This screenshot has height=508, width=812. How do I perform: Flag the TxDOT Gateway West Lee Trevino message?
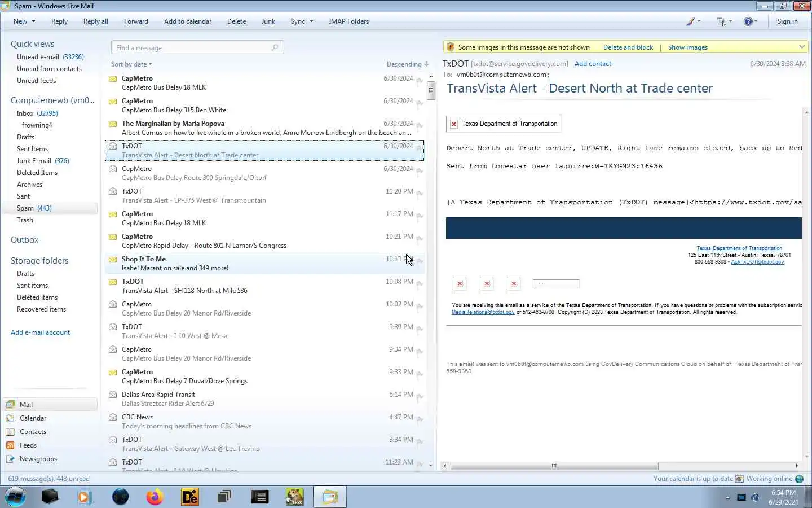420,442
